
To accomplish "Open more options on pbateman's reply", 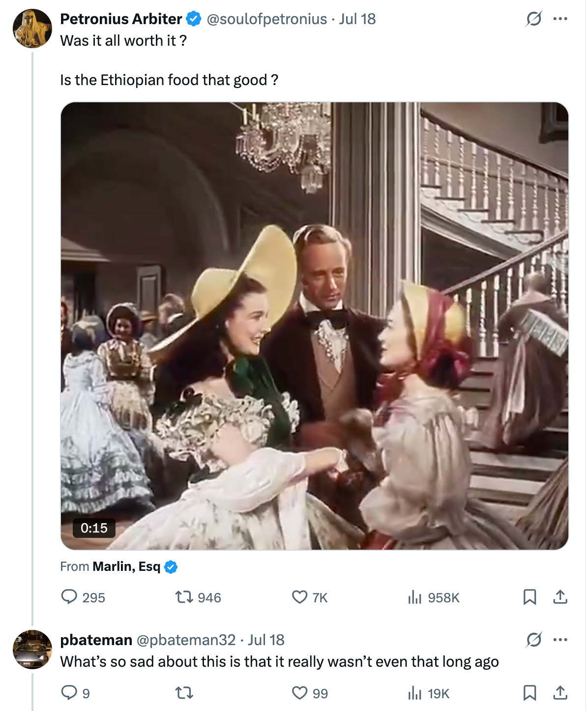I will pos(560,640).
